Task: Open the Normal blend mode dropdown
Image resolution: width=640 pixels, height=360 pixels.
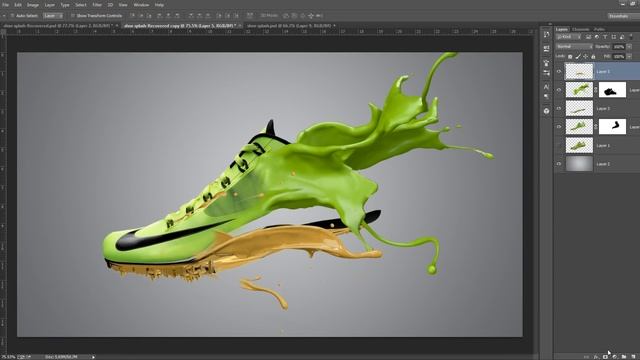Action: 574,47
